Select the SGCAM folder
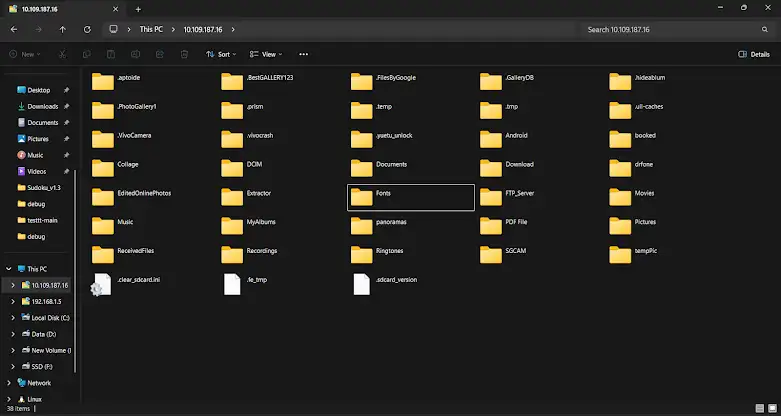Image resolution: width=781 pixels, height=416 pixels. pyautogui.click(x=504, y=255)
